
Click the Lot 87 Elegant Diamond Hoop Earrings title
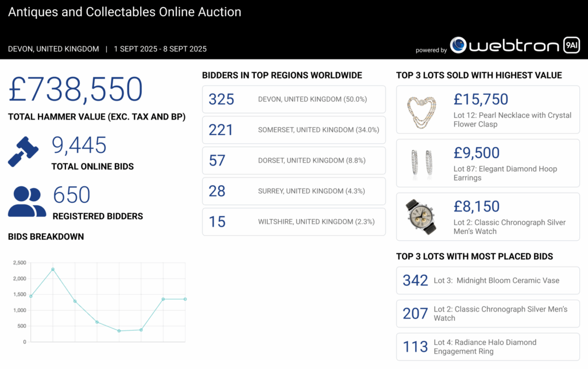pyautogui.click(x=505, y=173)
